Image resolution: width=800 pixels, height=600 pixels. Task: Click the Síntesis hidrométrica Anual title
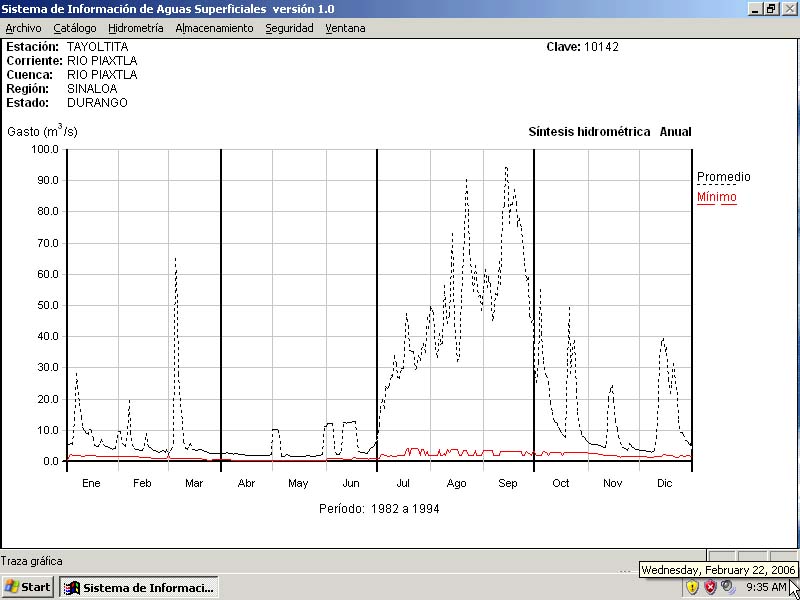[x=609, y=132]
